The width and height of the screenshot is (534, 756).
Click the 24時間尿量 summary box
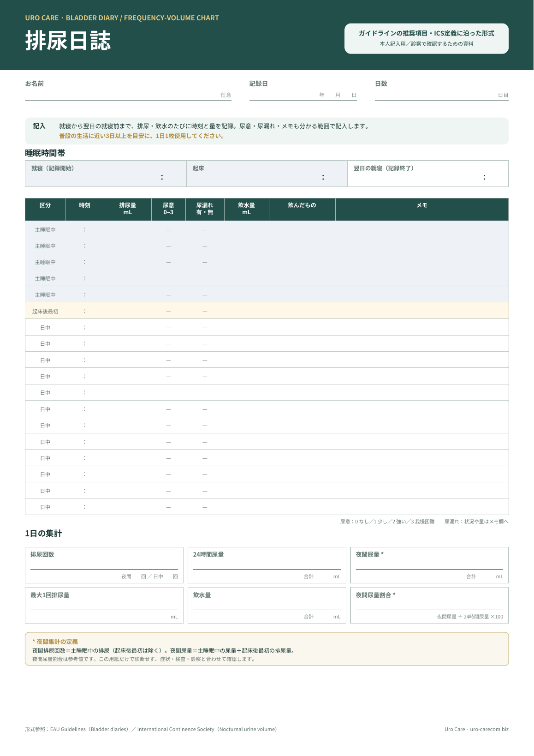pos(267,565)
